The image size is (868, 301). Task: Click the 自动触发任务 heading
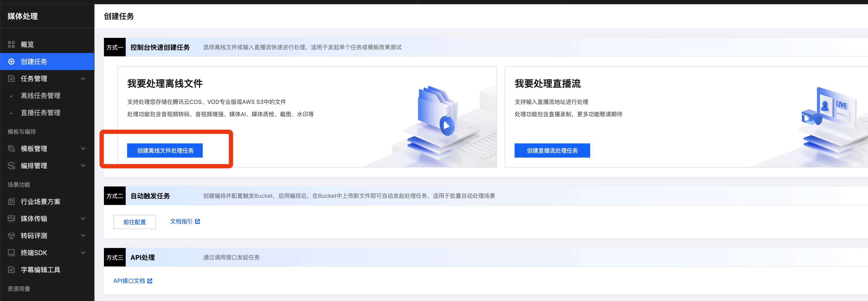pyautogui.click(x=150, y=196)
